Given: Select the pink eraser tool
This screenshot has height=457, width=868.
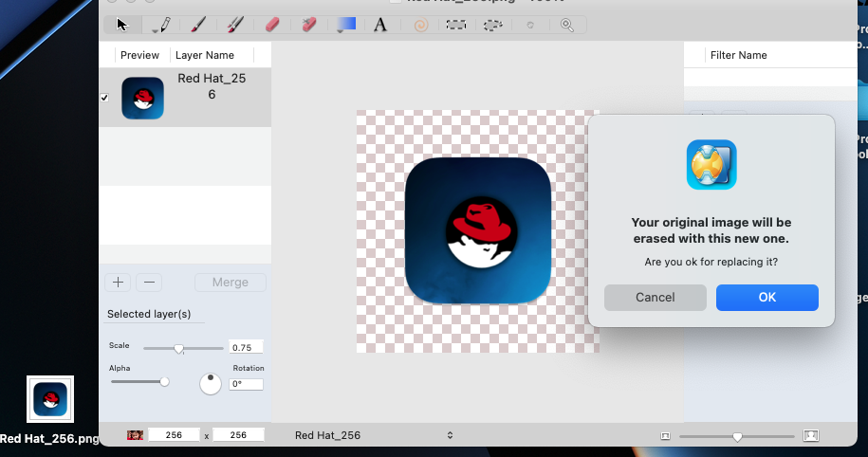Looking at the screenshot, I should click(272, 25).
